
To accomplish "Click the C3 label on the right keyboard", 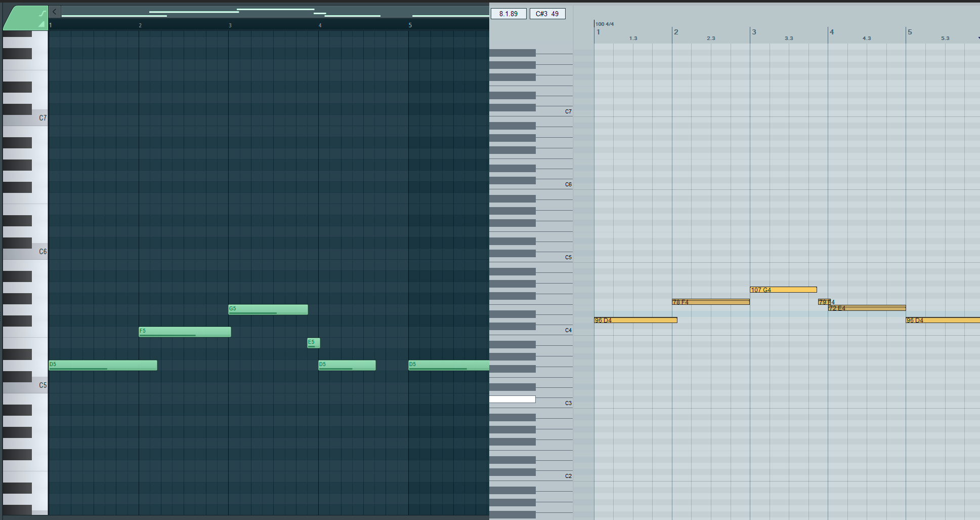I will point(568,403).
